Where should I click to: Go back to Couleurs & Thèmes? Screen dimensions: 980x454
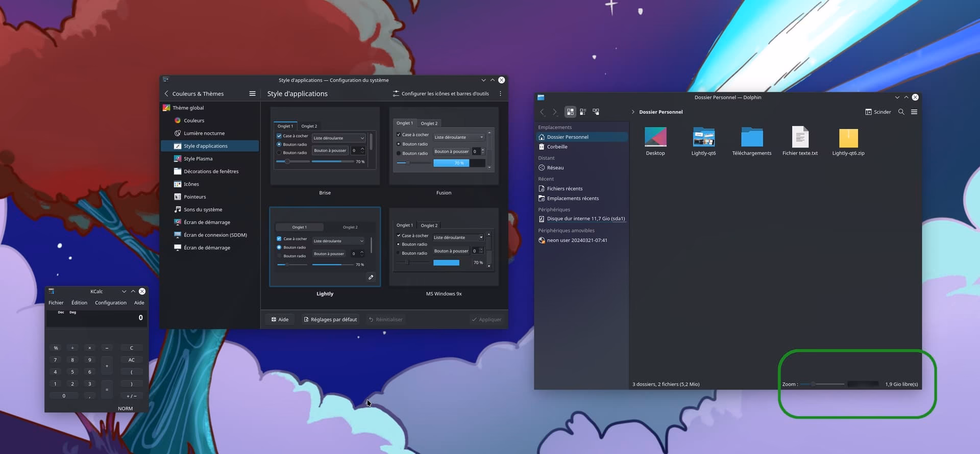194,94
